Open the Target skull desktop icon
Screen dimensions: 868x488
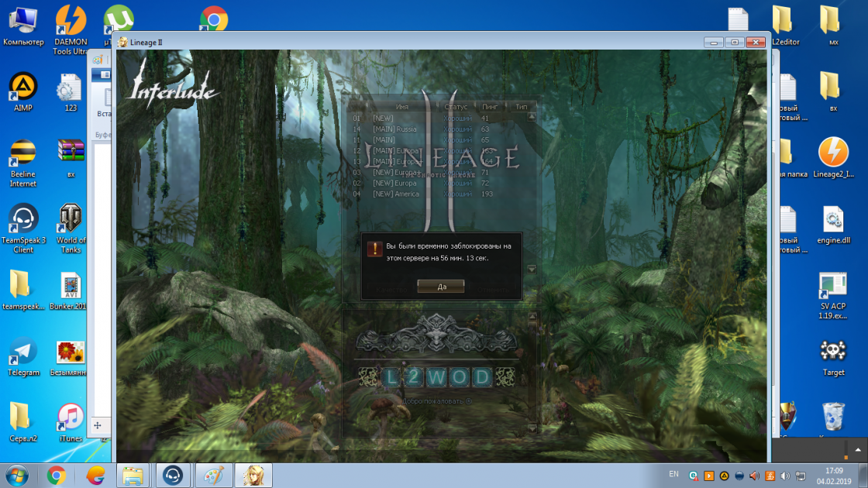(833, 356)
